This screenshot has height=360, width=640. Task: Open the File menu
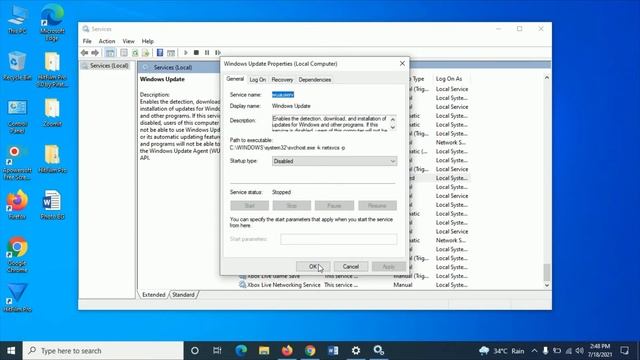(x=87, y=41)
